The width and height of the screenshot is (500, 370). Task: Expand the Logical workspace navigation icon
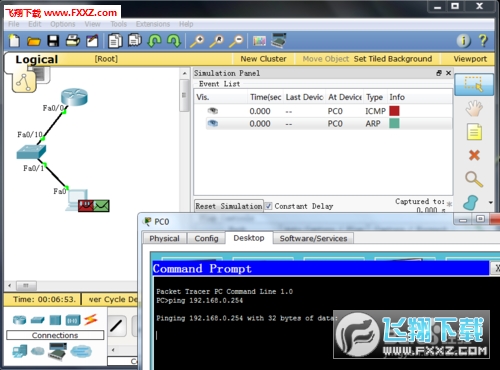point(24,82)
